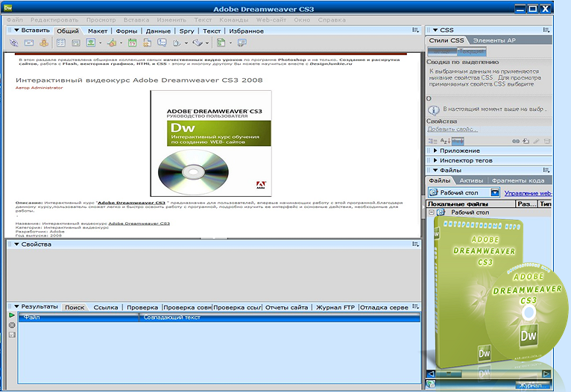Open the Вставка menu
The height and width of the screenshot is (392, 571).
(x=136, y=20)
